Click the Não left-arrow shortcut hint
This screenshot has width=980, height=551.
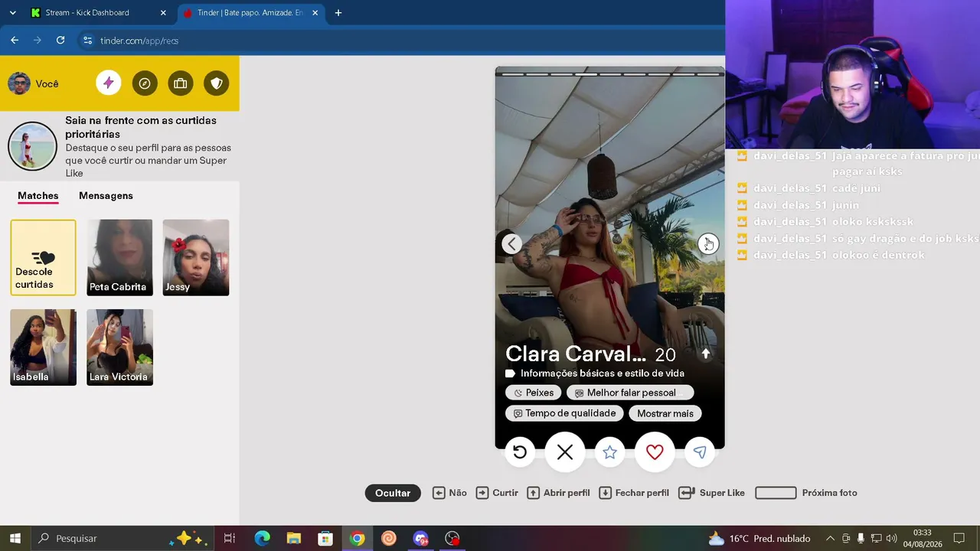(x=449, y=493)
